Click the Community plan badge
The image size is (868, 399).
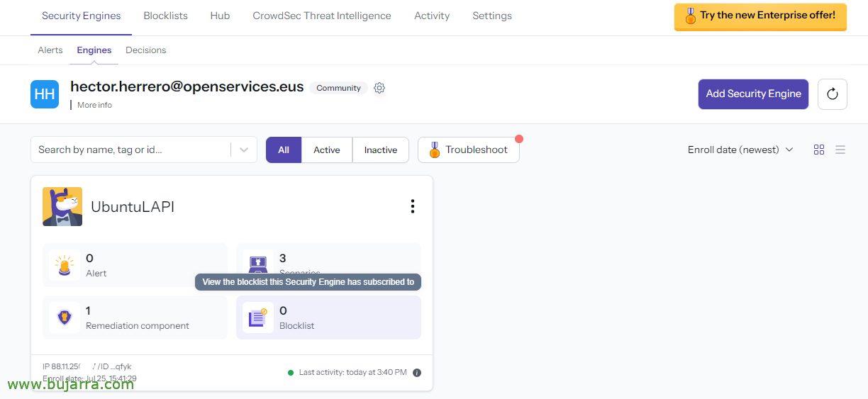[338, 88]
